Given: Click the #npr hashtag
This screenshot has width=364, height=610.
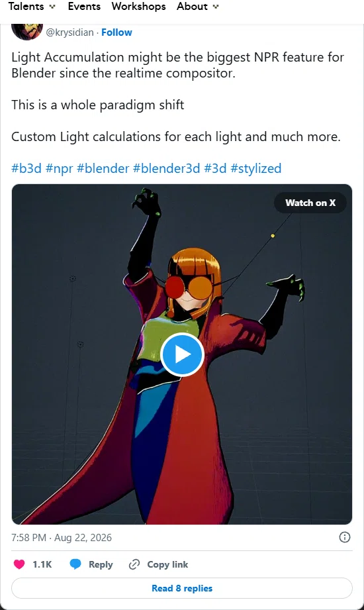Looking at the screenshot, I should pyautogui.click(x=59, y=168).
